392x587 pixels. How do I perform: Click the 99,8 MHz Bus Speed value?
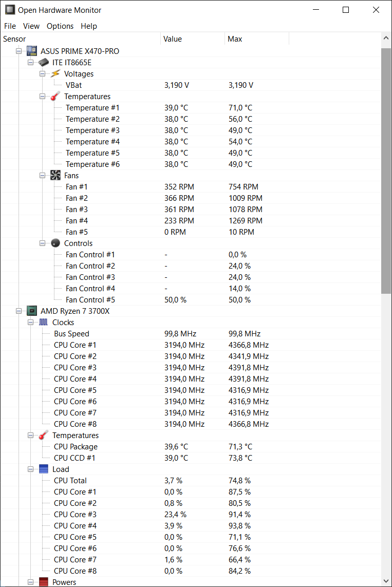click(x=180, y=333)
